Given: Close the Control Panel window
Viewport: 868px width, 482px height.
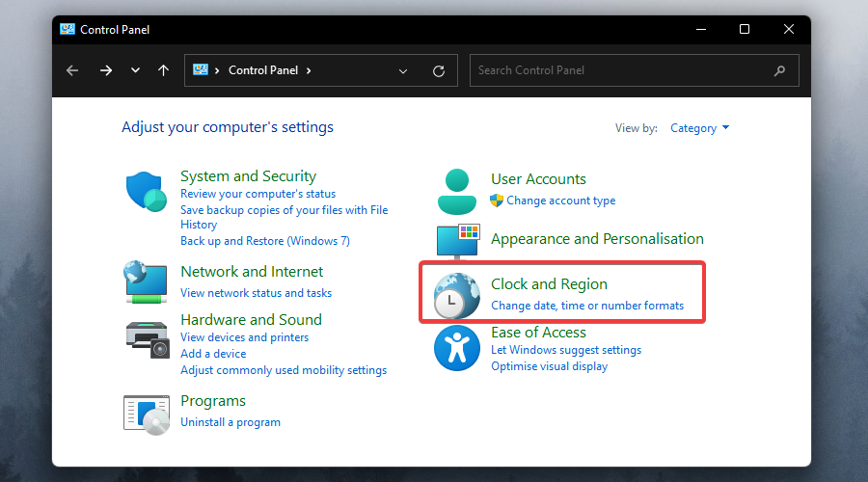Looking at the screenshot, I should point(789,29).
